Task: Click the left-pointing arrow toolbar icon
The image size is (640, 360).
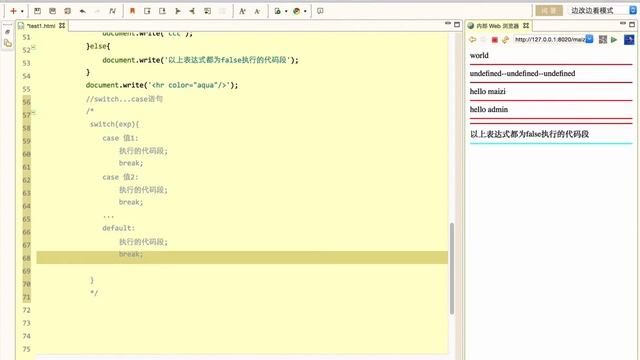Action: click(x=192, y=11)
